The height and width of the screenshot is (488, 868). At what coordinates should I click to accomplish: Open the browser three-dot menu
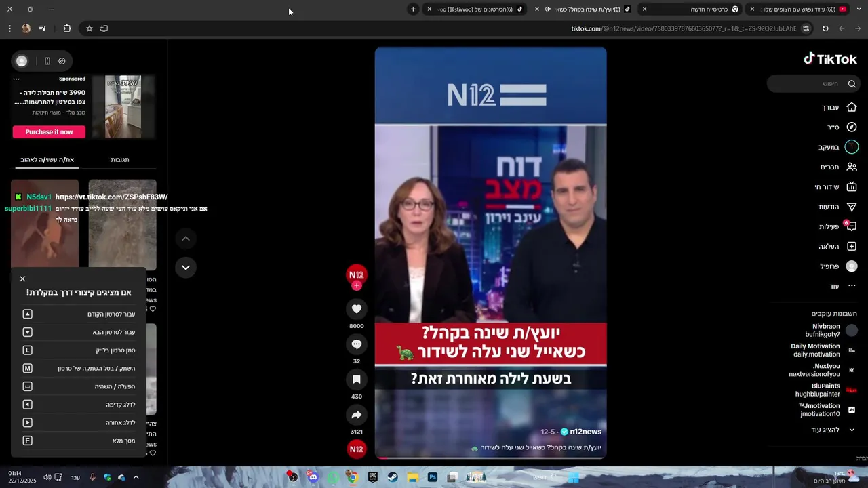[9, 28]
